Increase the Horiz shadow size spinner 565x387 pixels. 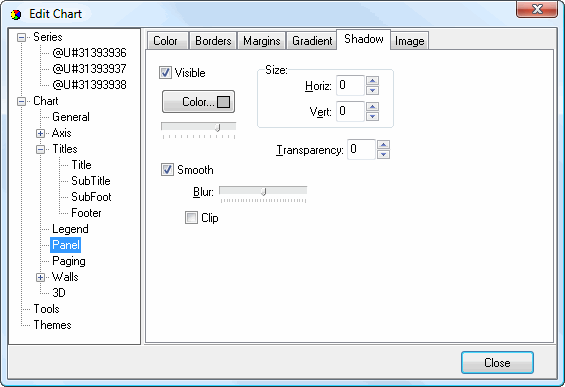[x=372, y=80]
